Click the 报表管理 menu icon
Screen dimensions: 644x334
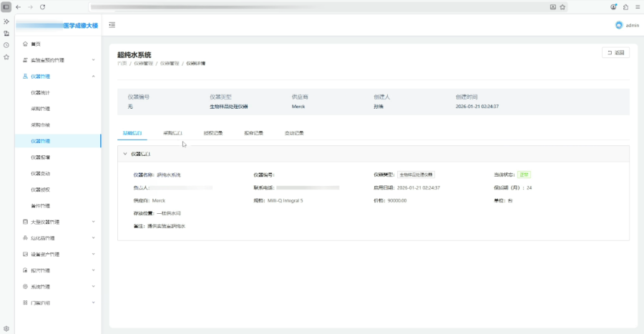[25, 270]
